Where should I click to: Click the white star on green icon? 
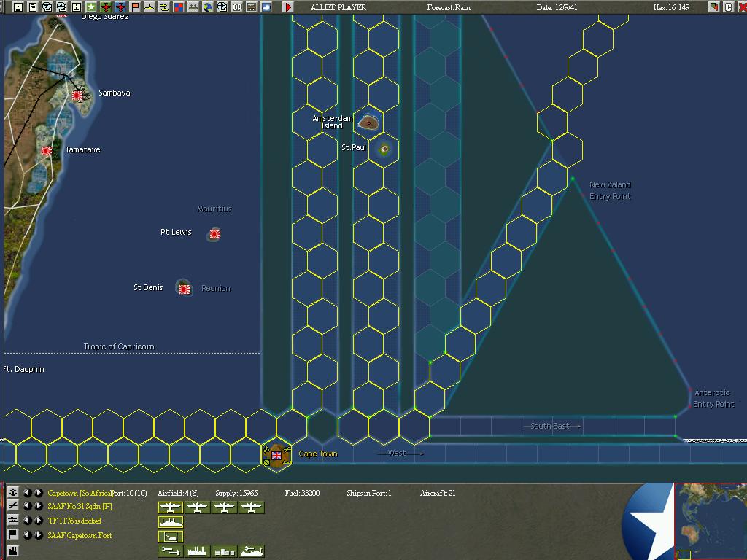pyautogui.click(x=91, y=7)
